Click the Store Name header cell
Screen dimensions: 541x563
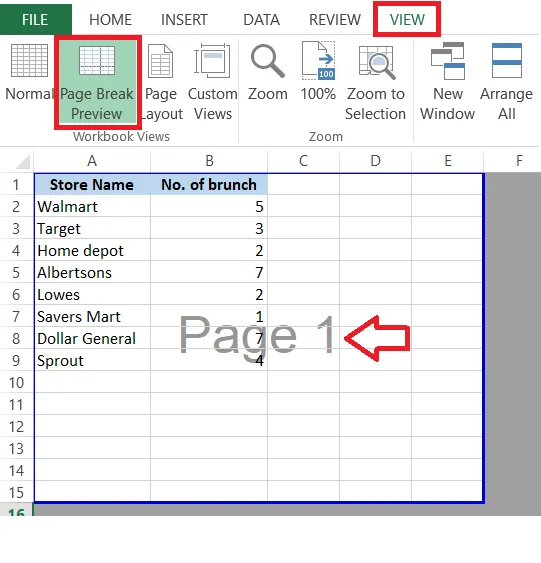(x=93, y=185)
